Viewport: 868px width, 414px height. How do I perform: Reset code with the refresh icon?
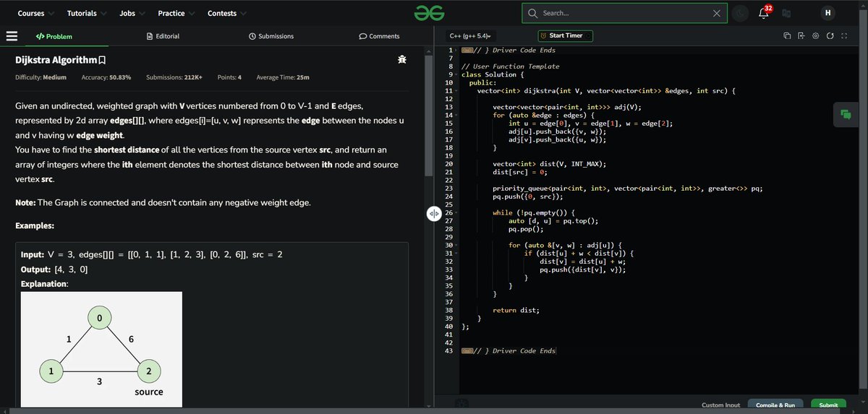pos(830,36)
